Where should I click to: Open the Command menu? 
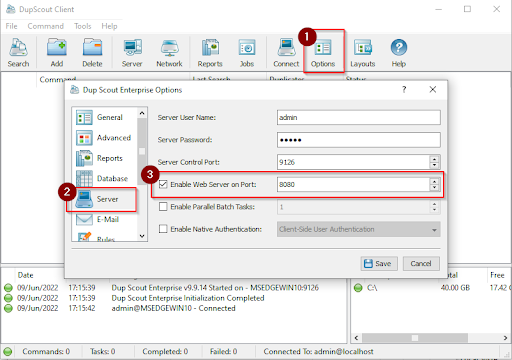[x=46, y=26]
